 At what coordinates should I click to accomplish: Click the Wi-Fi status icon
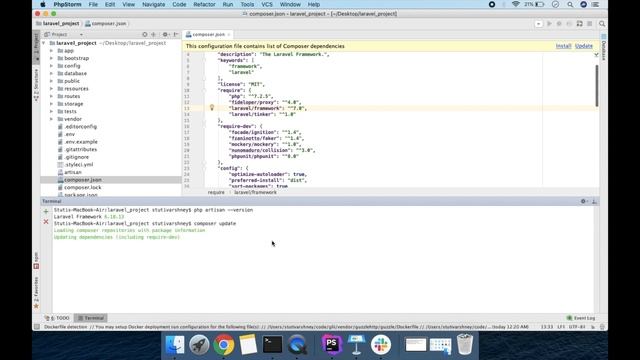coord(516,4)
